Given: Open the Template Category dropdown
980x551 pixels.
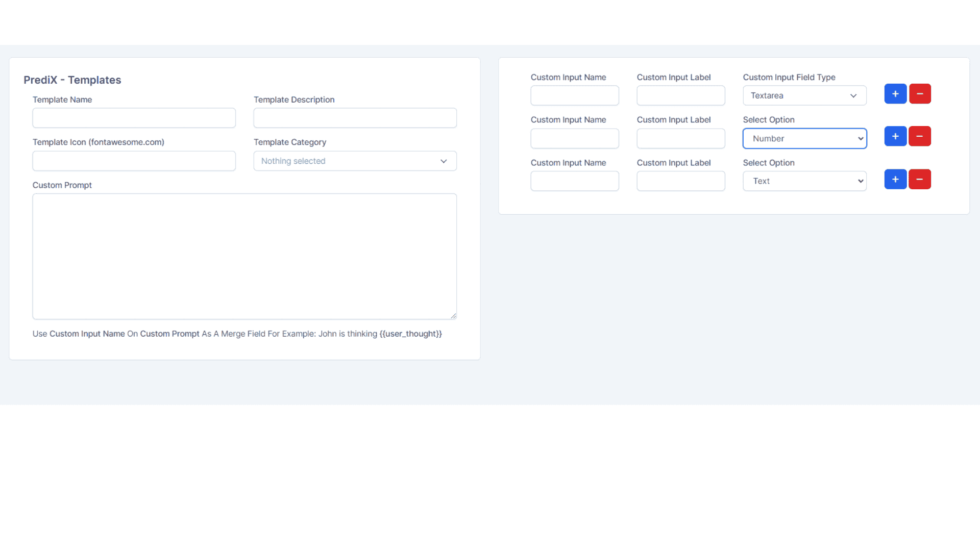Looking at the screenshot, I should pyautogui.click(x=355, y=161).
